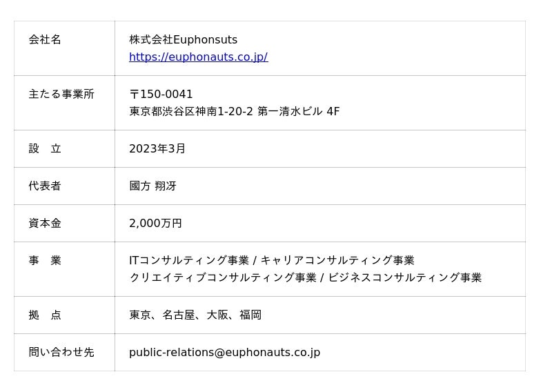Click the office locations 東京、名古屋、大阪、福岡

point(195,315)
